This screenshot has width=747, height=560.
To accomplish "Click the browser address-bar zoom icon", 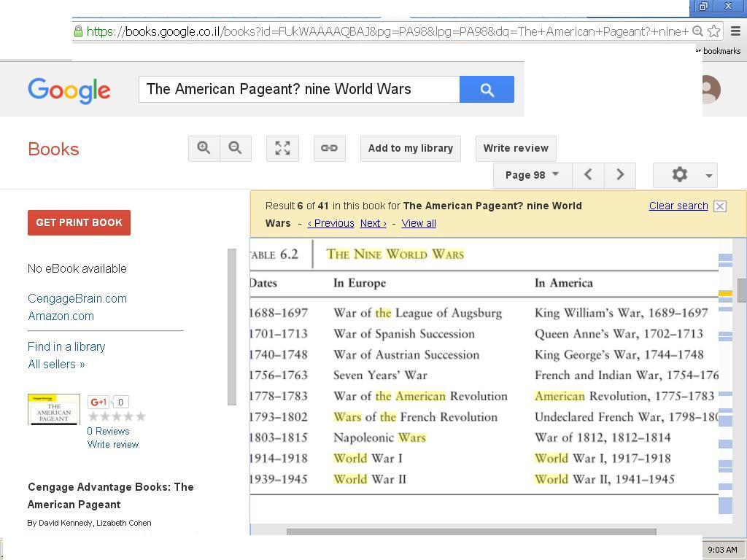I will pos(697,31).
